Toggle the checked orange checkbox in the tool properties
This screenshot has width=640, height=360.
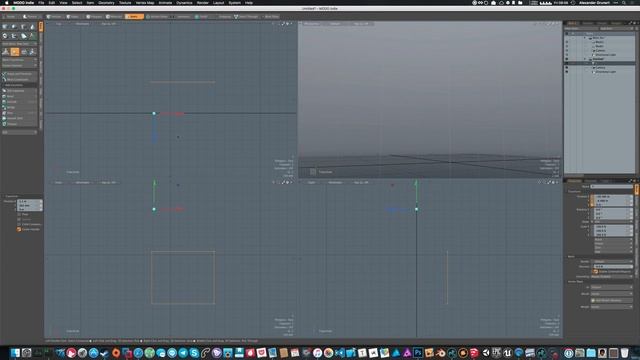click(19, 229)
